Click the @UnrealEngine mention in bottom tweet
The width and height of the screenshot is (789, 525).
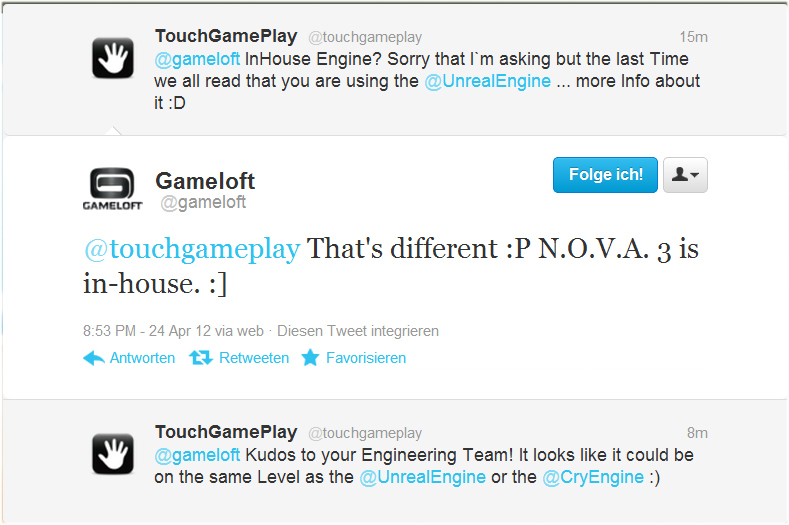pos(423,477)
